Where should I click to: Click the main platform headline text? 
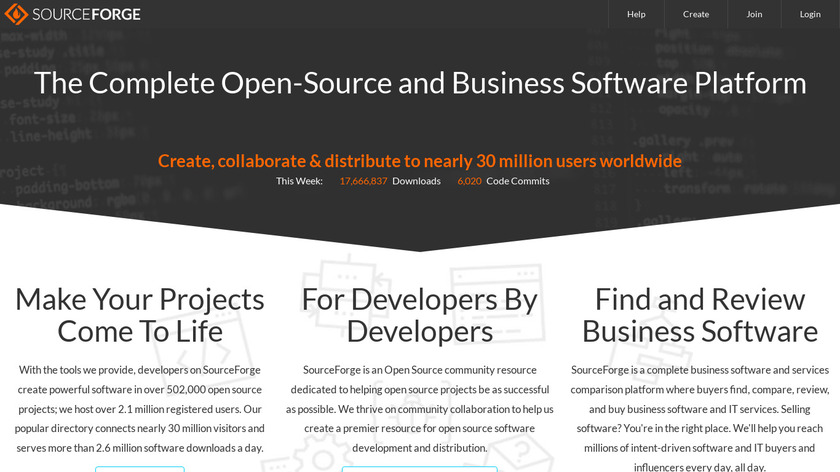420,82
